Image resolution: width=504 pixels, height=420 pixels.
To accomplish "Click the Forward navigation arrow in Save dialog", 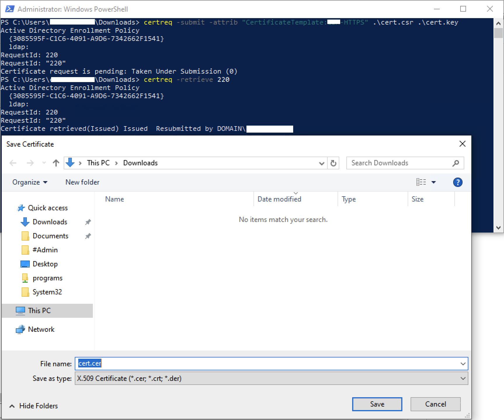I will 30,163.
